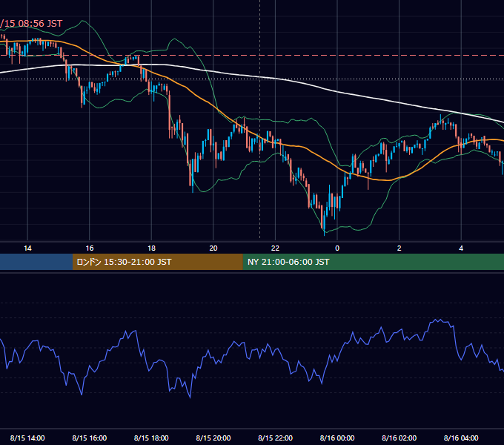The width and height of the screenshot is (504, 445).
Task: Click the 8/15 20:00 date label
Action: coord(213,438)
